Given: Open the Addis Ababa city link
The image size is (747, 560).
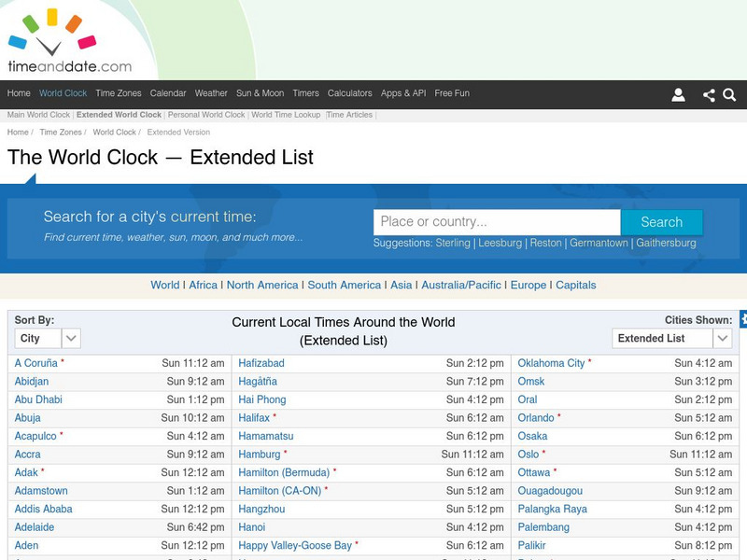Looking at the screenshot, I should coord(43,509).
